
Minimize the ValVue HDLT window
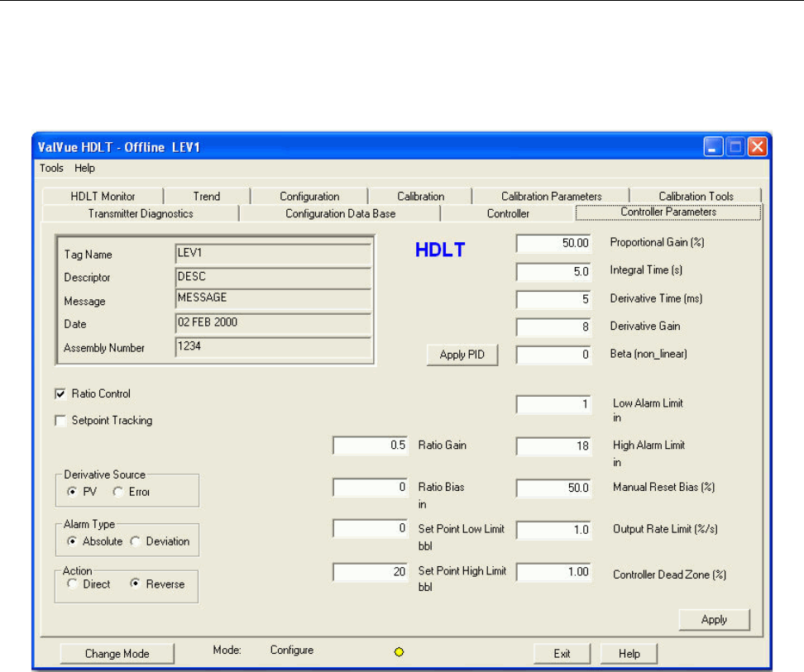click(713, 147)
